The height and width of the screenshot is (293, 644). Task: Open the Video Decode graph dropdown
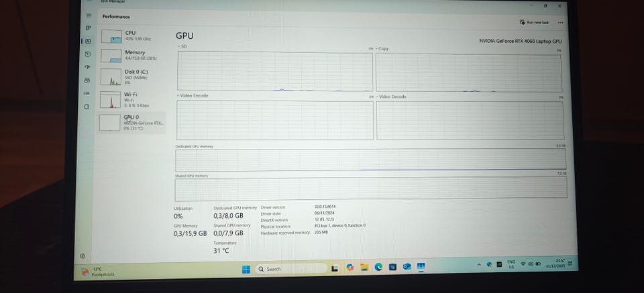[390, 97]
